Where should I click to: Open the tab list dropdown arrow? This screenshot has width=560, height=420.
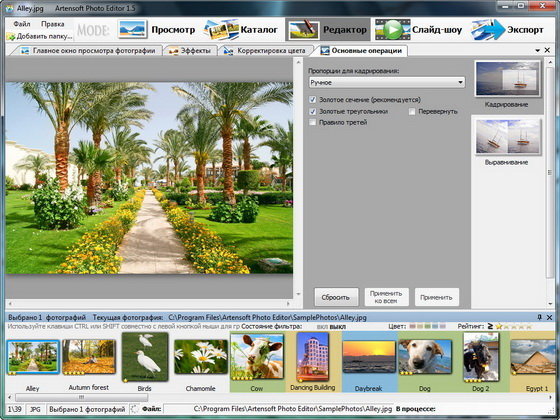[x=538, y=51]
